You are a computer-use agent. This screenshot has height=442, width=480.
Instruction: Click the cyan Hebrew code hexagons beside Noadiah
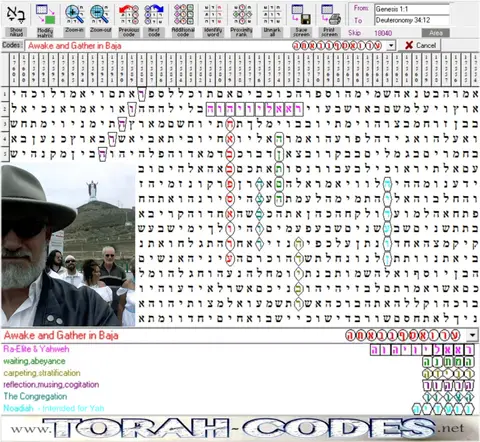point(443,409)
